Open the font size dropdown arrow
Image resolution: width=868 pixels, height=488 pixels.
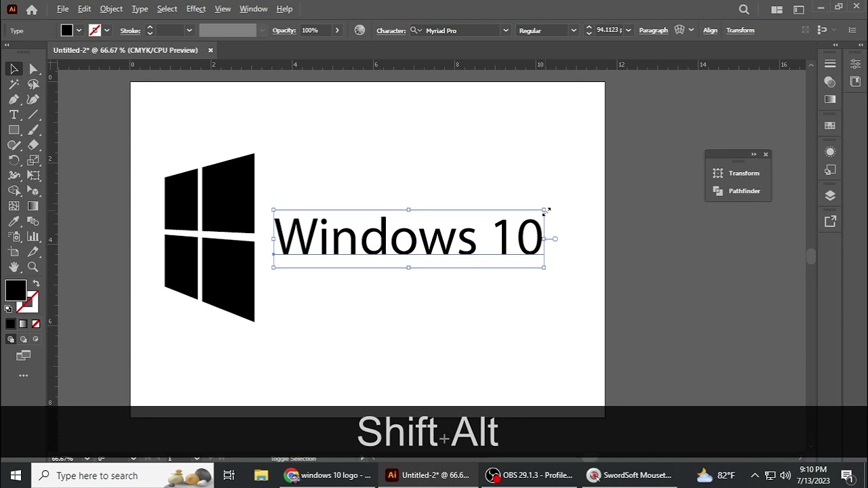[628, 30]
